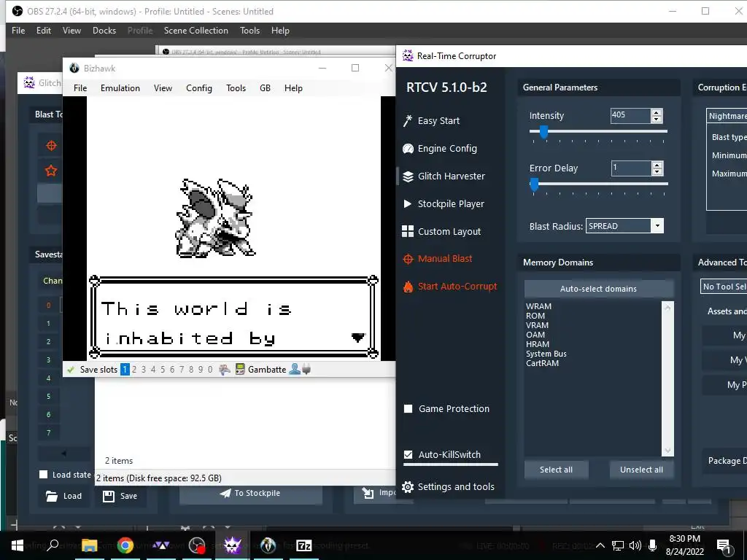The image size is (747, 560).
Task: Trigger Manual Blast crosshair icon
Action: pyautogui.click(x=408, y=259)
